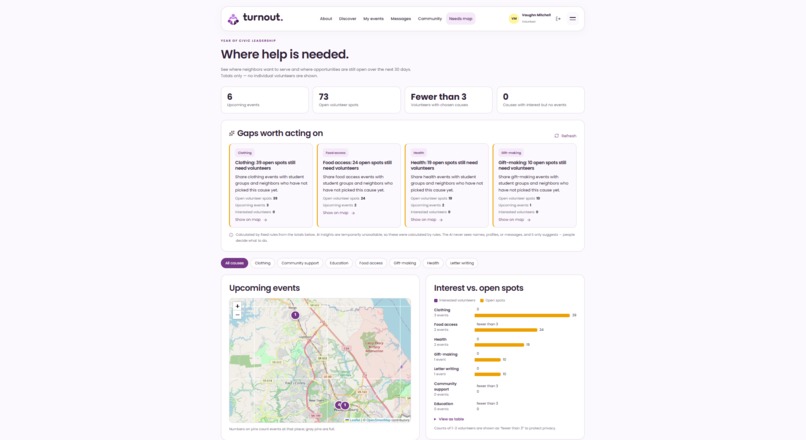Click the heading Clothing: 39 open spots still need volunteers

(x=265, y=165)
